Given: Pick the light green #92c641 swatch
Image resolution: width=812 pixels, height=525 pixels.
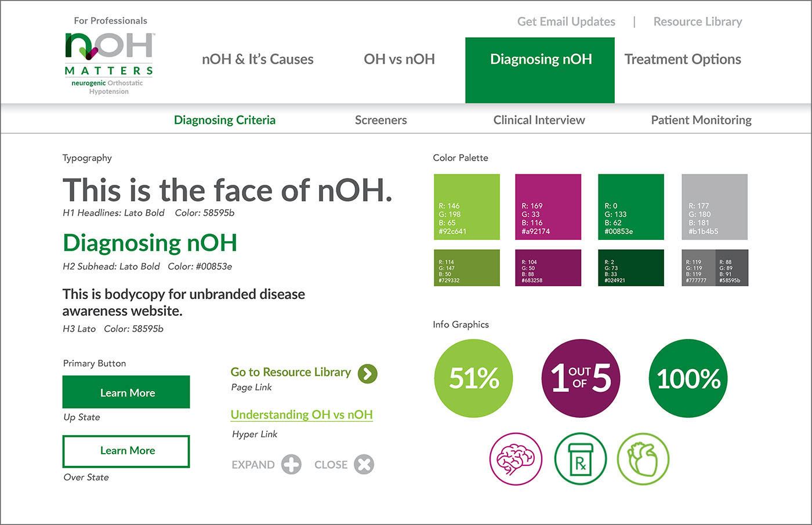Looking at the screenshot, I should click(x=467, y=207).
